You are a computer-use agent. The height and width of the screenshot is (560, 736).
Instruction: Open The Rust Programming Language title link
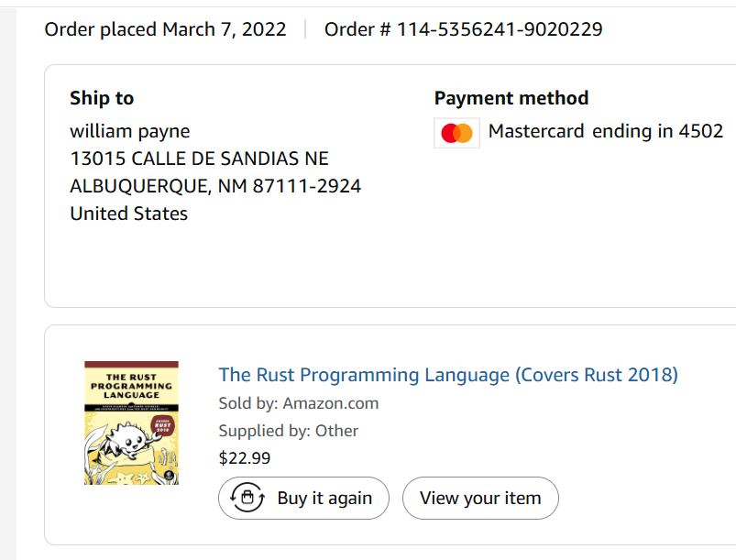tap(448, 375)
